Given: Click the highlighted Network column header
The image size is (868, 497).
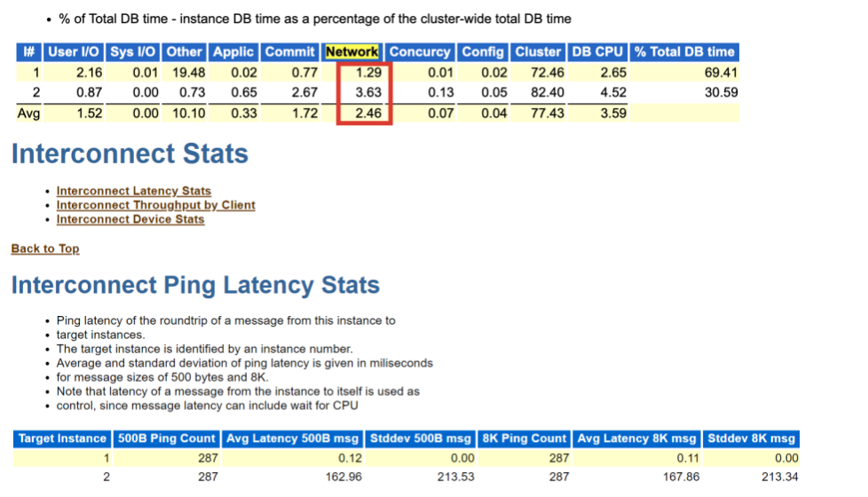Looking at the screenshot, I should coord(351,52).
